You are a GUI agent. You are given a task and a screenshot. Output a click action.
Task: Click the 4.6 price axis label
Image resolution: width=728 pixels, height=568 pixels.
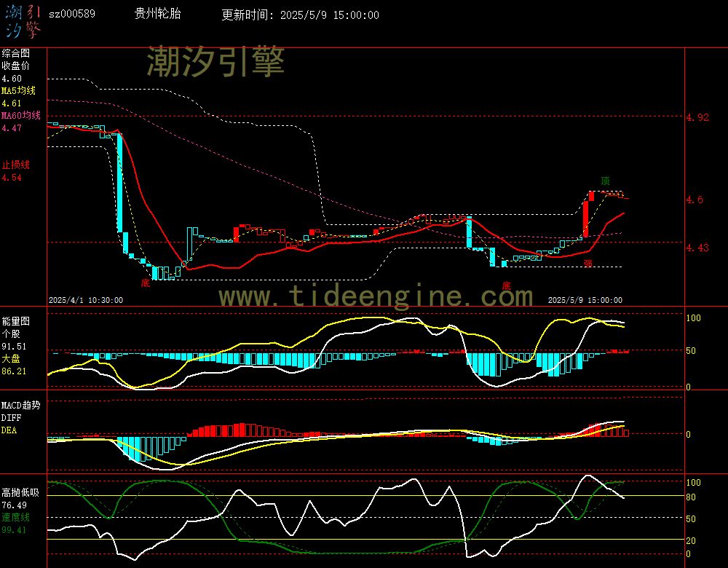(x=695, y=200)
